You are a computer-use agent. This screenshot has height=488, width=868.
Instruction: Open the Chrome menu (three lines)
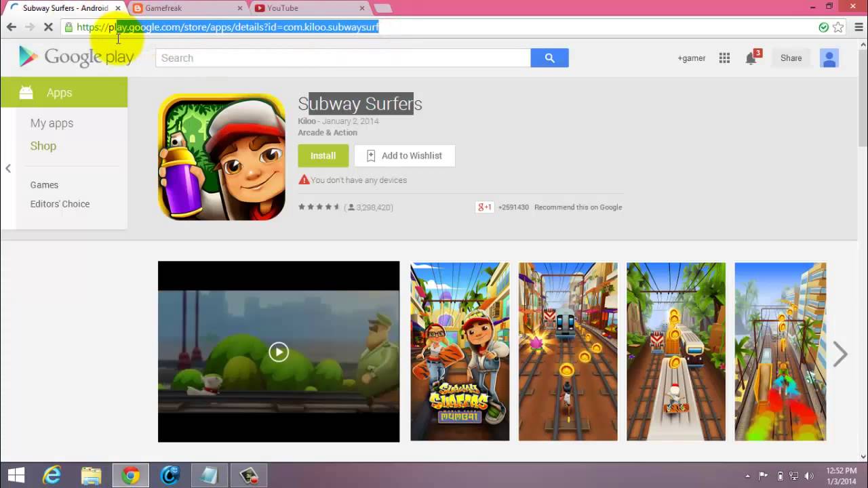[859, 27]
